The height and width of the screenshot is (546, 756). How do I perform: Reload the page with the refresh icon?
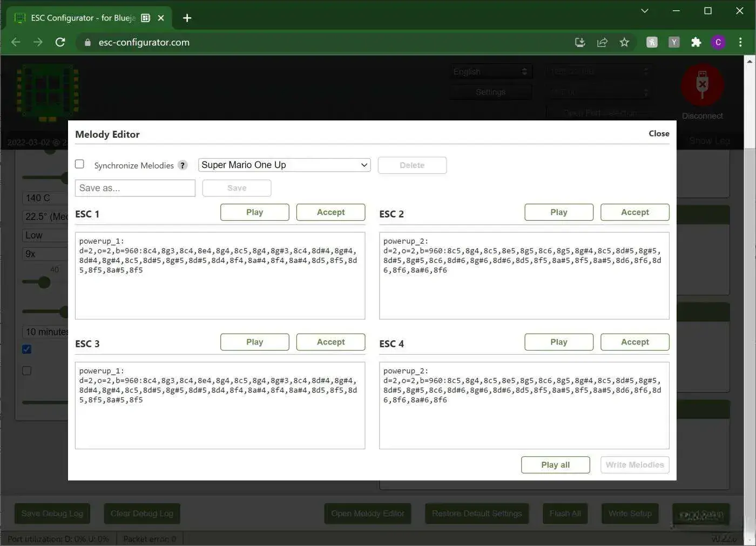(60, 42)
